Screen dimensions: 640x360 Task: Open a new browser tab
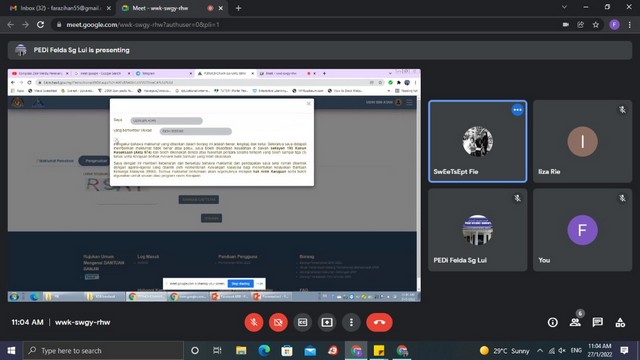(x=238, y=8)
